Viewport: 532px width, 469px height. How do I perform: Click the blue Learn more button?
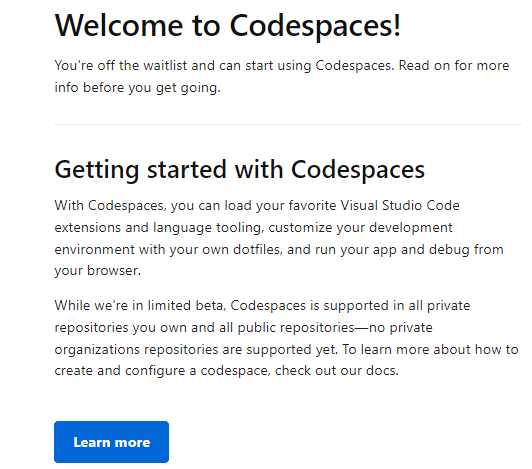111,442
